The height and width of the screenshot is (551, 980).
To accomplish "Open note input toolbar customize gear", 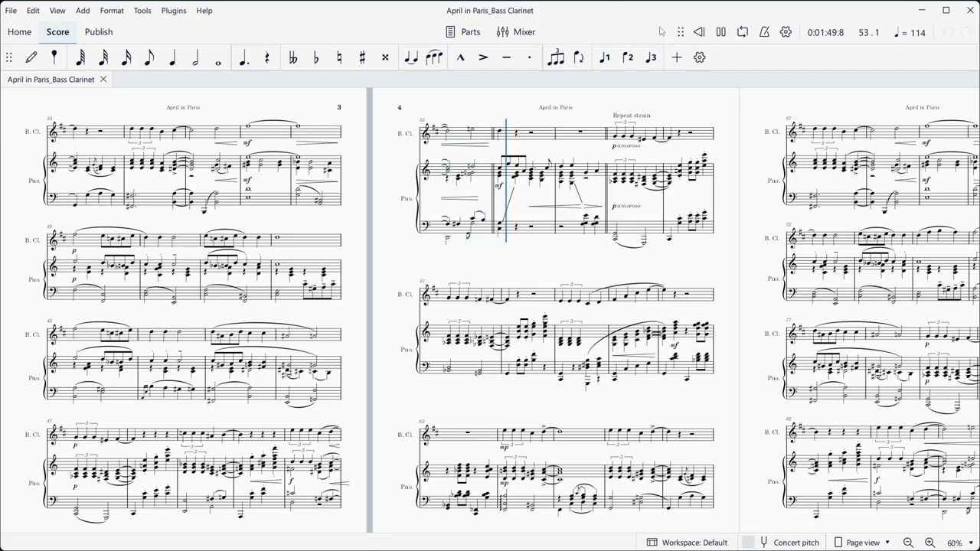I will pyautogui.click(x=700, y=57).
